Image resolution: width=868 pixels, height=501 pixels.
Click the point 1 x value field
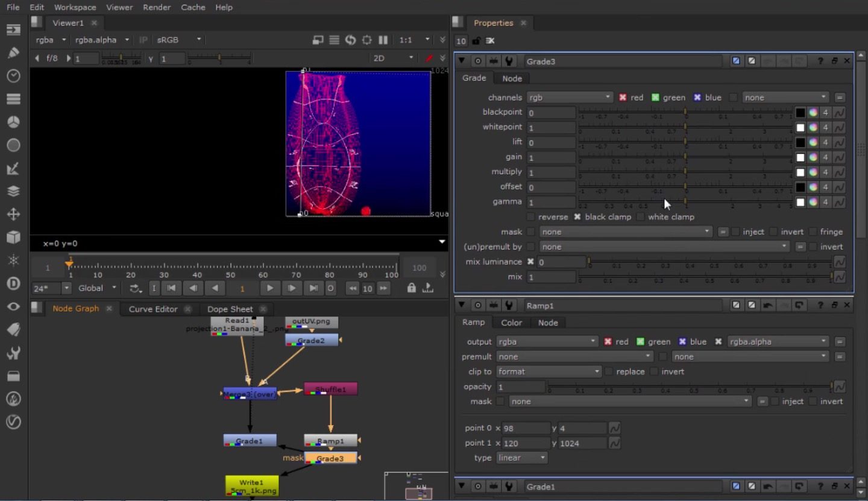526,443
